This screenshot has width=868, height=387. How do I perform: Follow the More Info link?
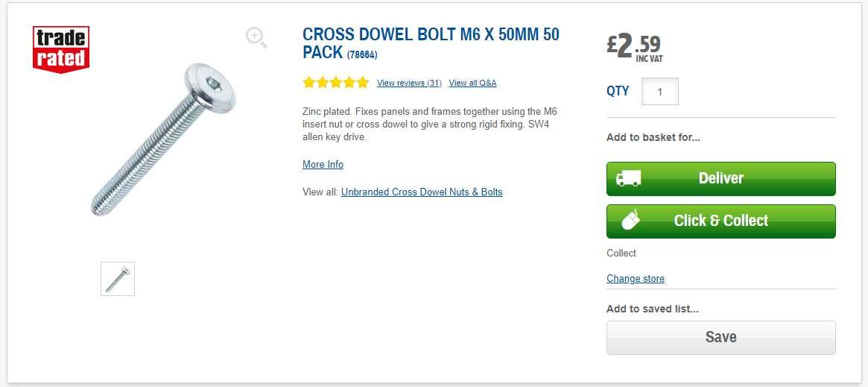pos(323,164)
